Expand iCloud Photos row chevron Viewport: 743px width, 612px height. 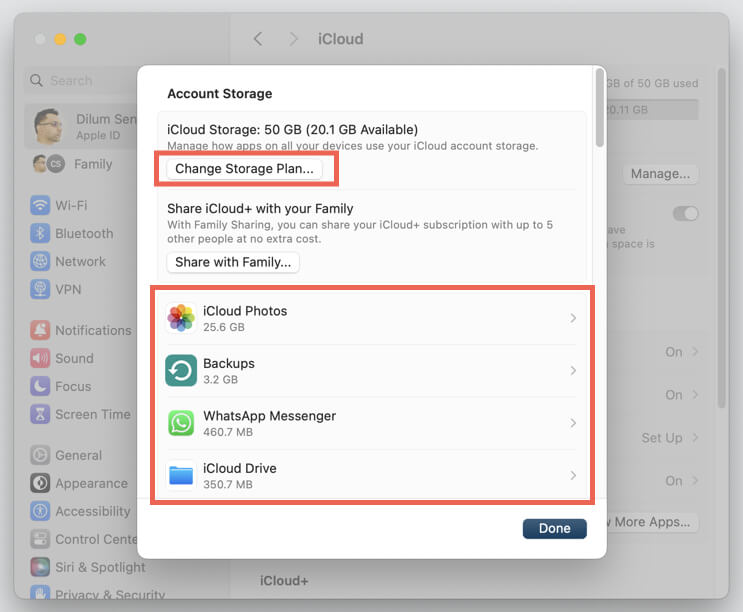point(573,318)
